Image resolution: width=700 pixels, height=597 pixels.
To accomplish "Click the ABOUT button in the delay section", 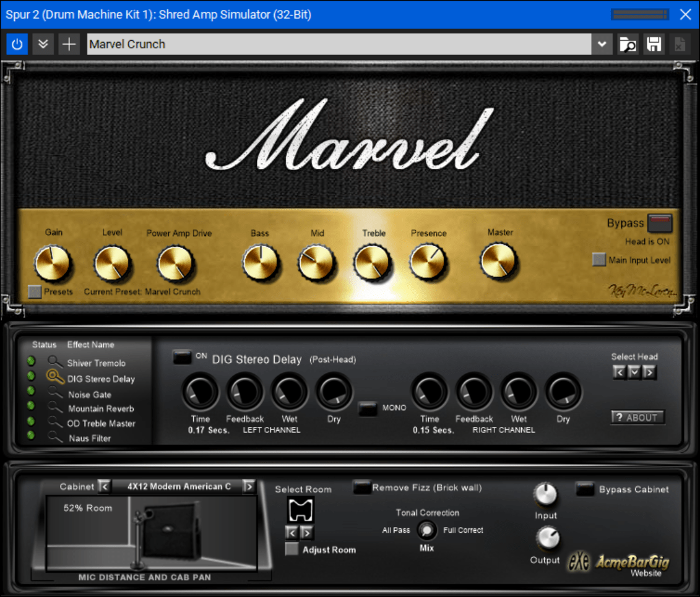I will pyautogui.click(x=637, y=417).
